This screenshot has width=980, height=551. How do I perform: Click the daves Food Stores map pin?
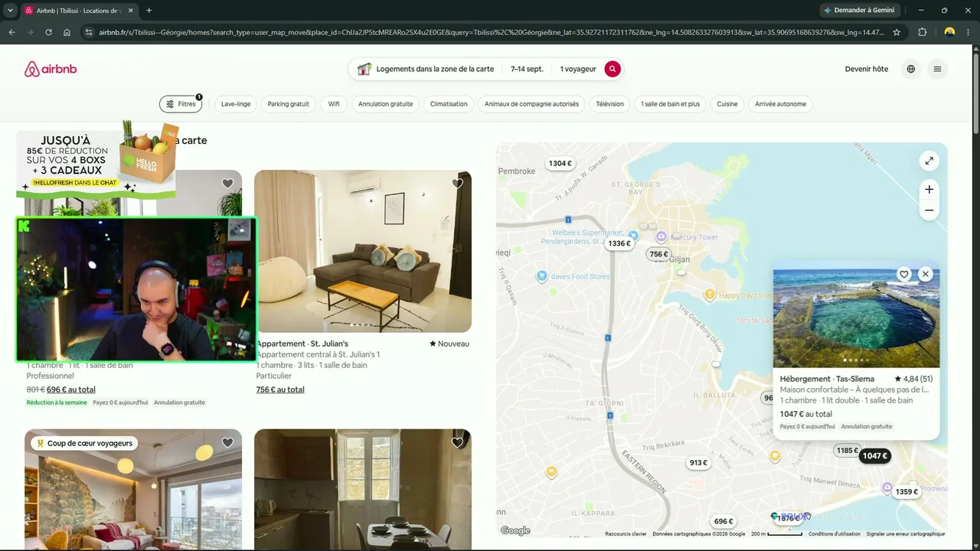[x=542, y=276]
